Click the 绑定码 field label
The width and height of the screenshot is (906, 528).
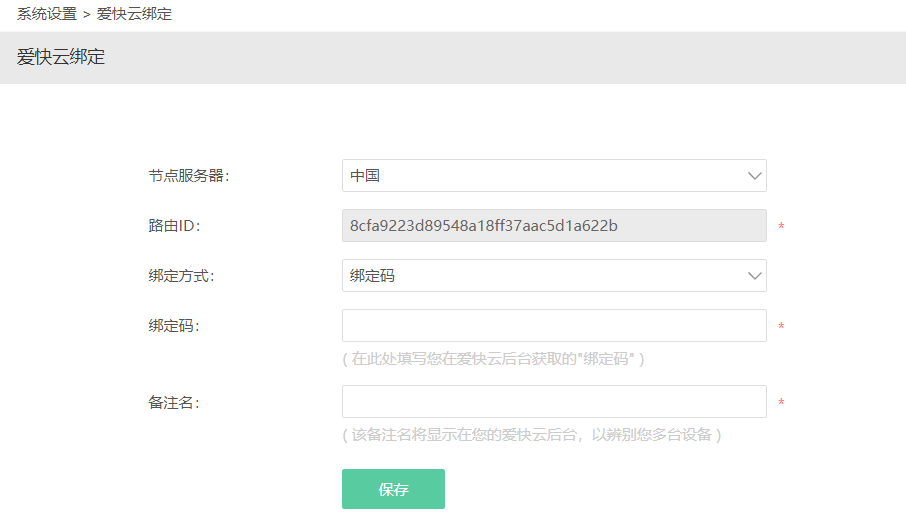coord(174,326)
